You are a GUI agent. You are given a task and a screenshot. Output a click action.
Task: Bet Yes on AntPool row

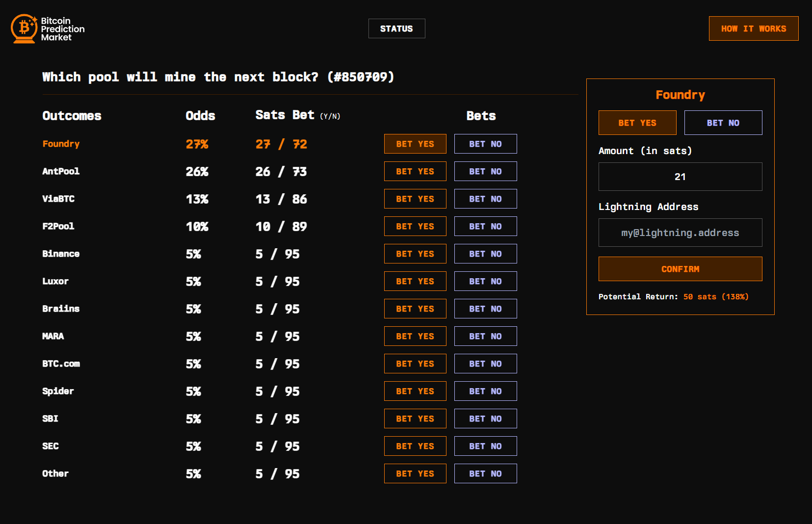tap(415, 171)
